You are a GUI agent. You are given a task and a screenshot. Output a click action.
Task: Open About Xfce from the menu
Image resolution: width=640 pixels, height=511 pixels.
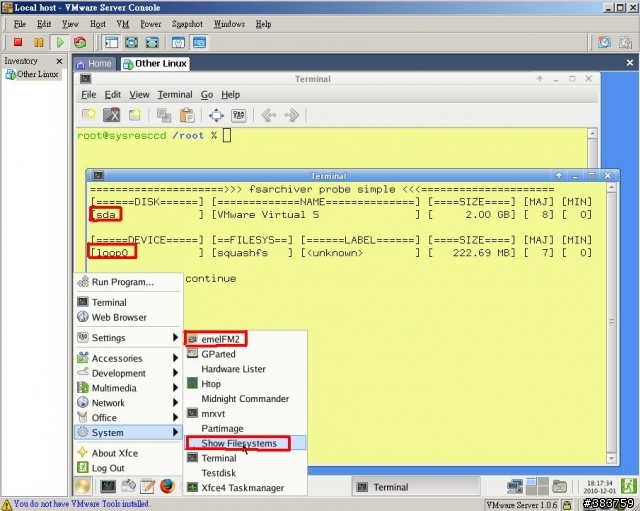pyautogui.click(x=128, y=453)
